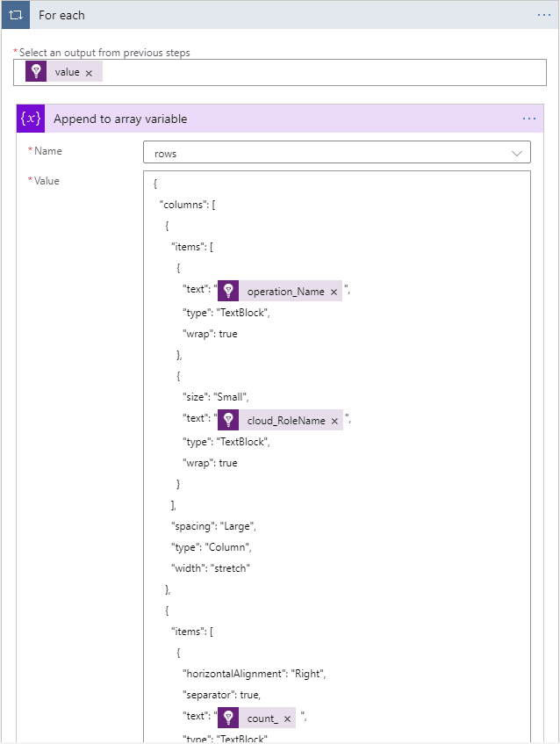This screenshot has width=560, height=744.
Task: Click the Append to array variable icon
Action: [x=31, y=119]
